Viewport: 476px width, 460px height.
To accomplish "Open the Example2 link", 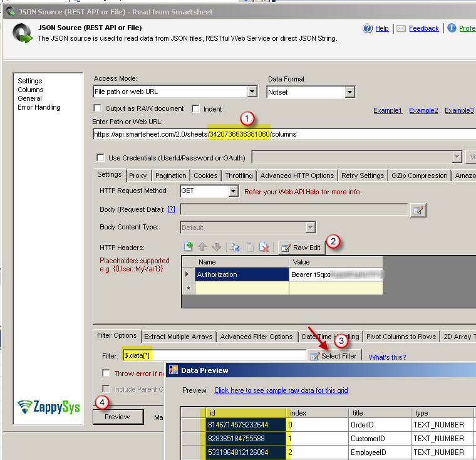I will click(423, 110).
